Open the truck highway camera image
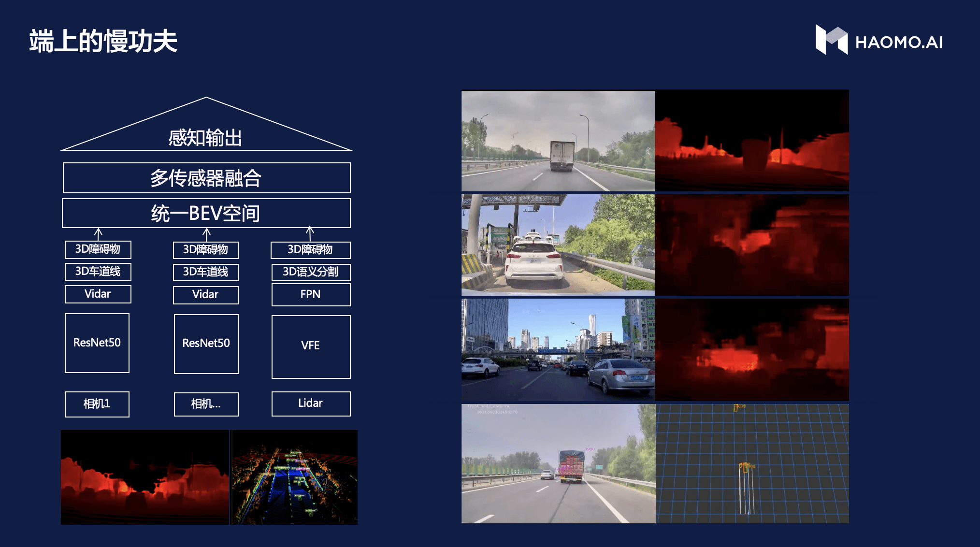The height and width of the screenshot is (547, 980). (558, 141)
